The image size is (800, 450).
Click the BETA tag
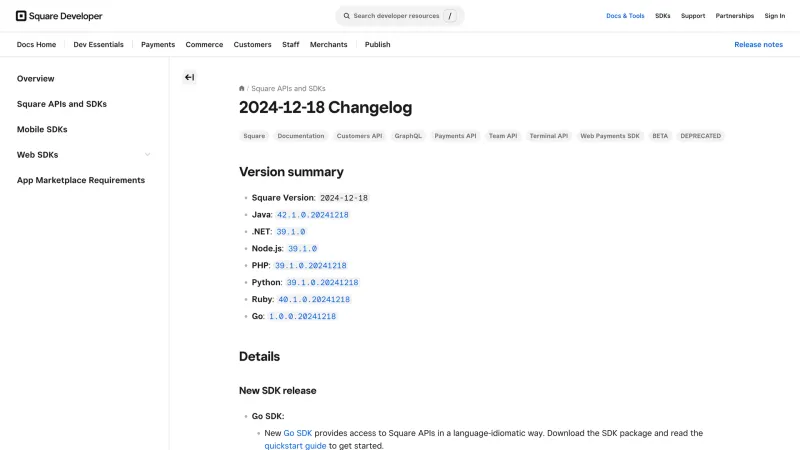click(660, 136)
